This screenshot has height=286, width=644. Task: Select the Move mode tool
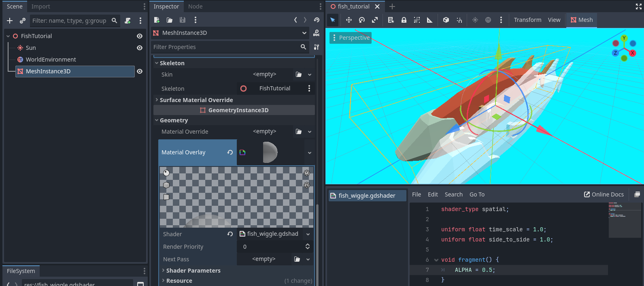coord(349,20)
